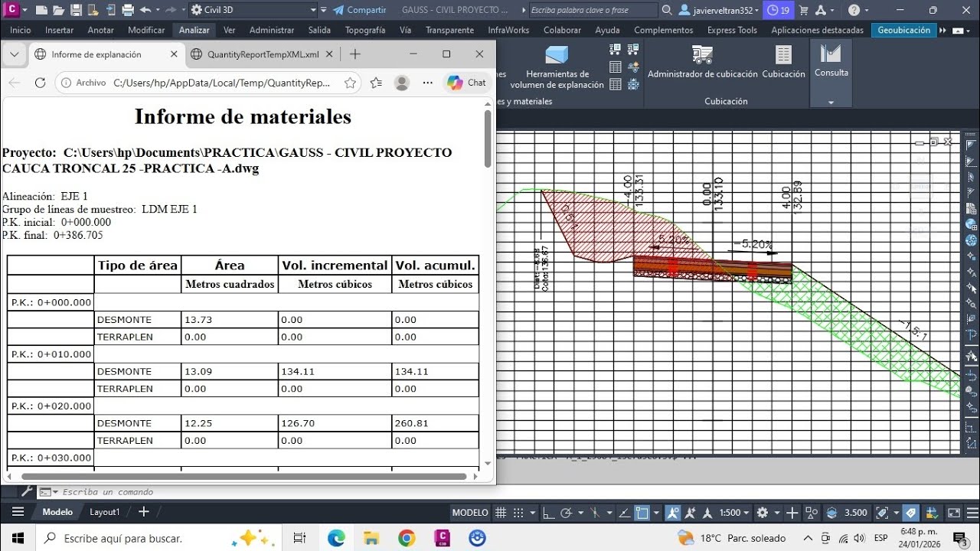The width and height of the screenshot is (980, 551).
Task: Click the 3.500 elevation value in status bar
Action: [x=856, y=513]
